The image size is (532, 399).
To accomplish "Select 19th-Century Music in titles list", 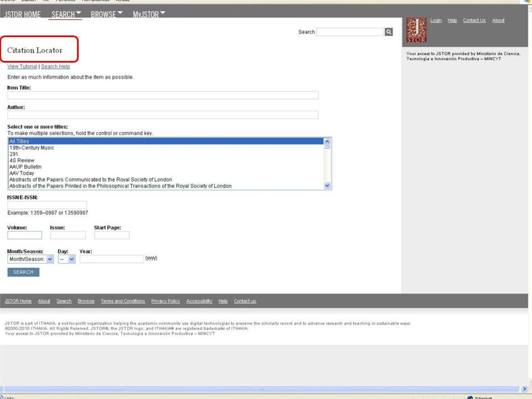I will tap(166, 147).
